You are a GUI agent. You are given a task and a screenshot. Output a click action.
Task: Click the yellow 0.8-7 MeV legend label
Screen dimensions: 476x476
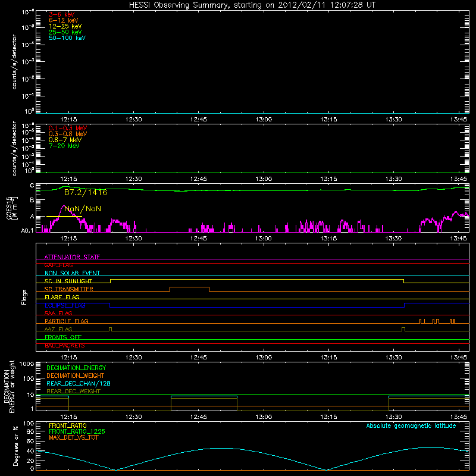click(x=65, y=140)
